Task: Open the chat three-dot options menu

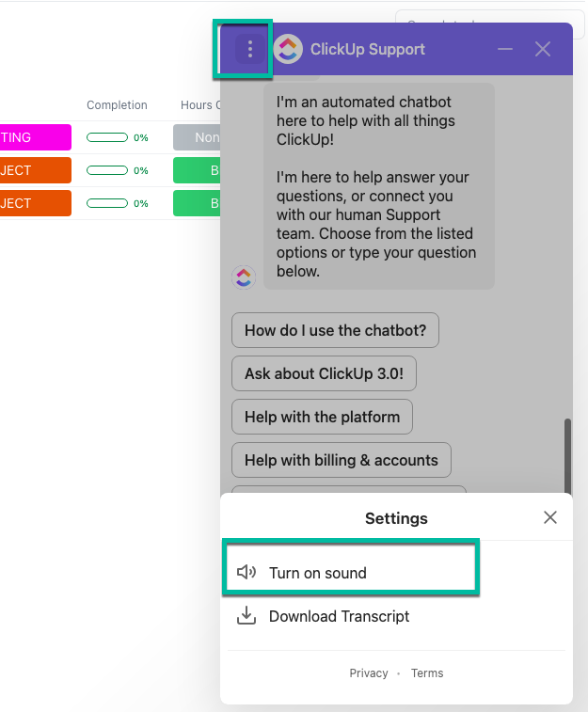Action: click(x=249, y=50)
